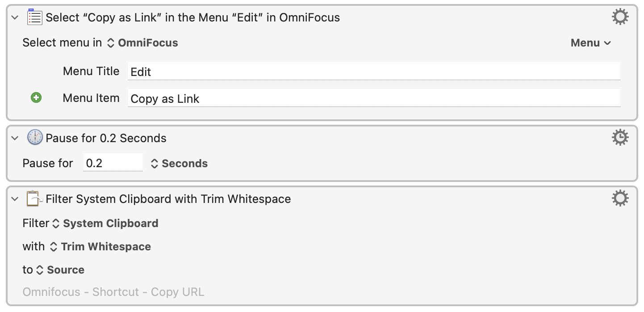This screenshot has width=644, height=312.
Task: Click the Omnifocus - Shortcut - Copy URL note
Action: (113, 292)
